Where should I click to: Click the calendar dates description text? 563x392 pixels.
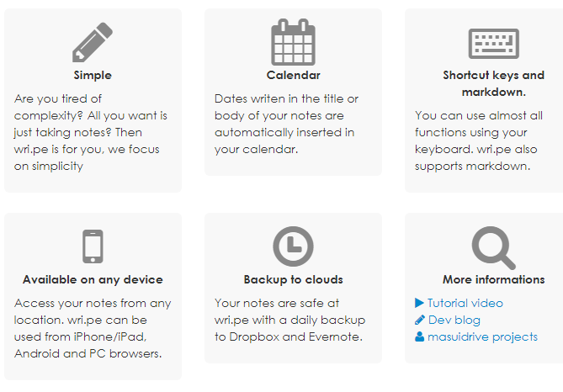(x=287, y=124)
